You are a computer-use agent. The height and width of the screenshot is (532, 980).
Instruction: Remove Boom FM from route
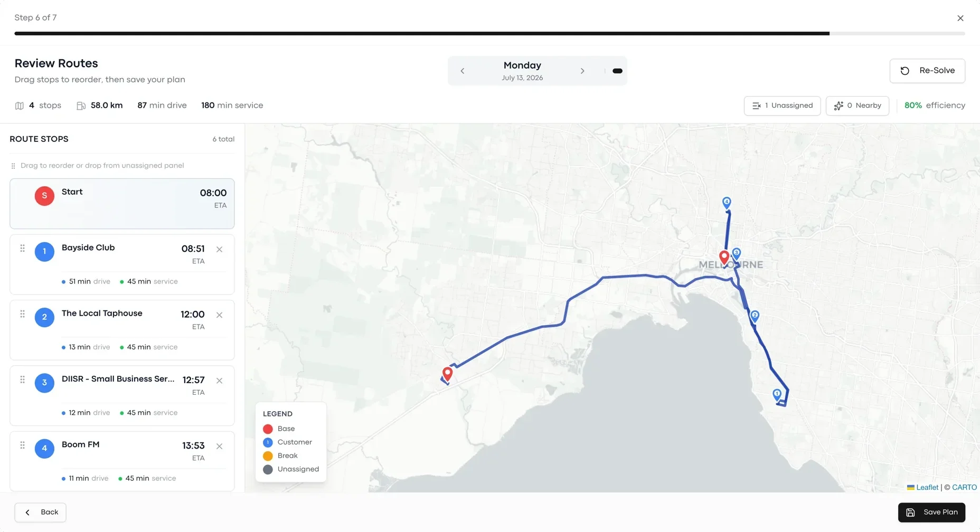(x=219, y=446)
